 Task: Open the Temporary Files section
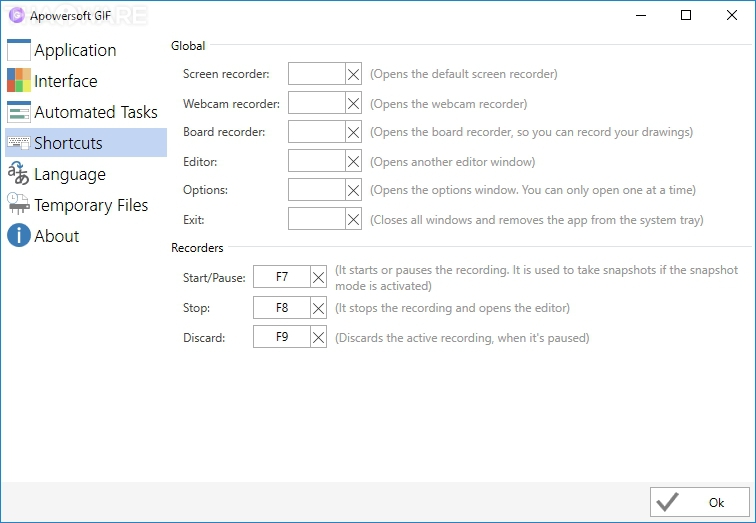pos(91,205)
